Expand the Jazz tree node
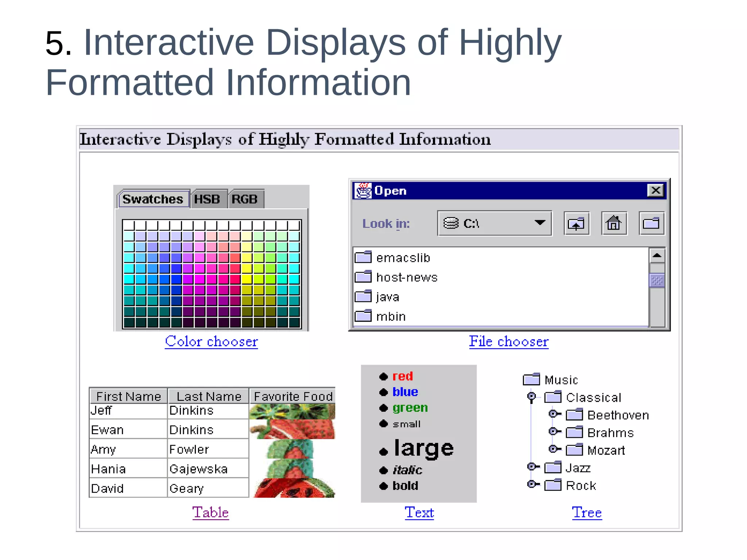Viewport: 747px width, 560px height. (532, 467)
